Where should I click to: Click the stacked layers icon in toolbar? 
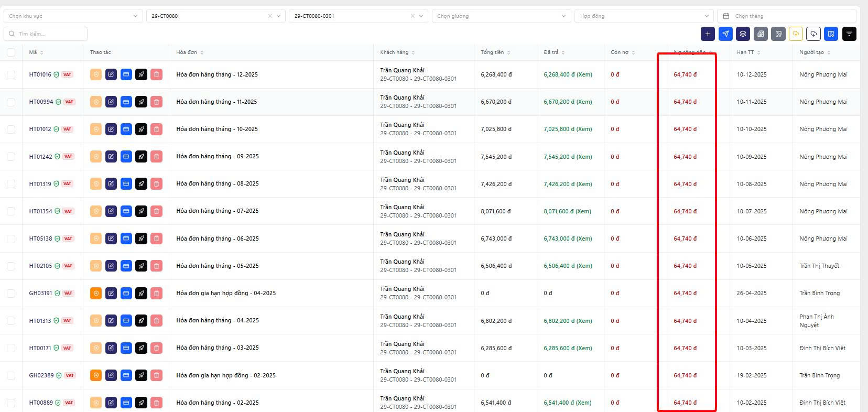click(x=743, y=34)
